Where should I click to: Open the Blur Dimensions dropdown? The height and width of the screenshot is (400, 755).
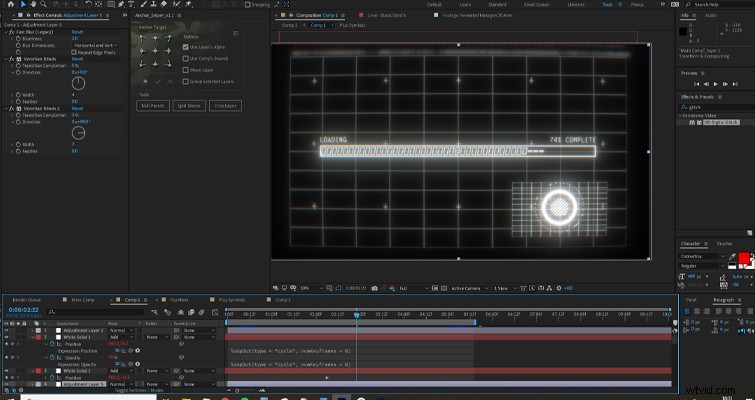click(95, 45)
